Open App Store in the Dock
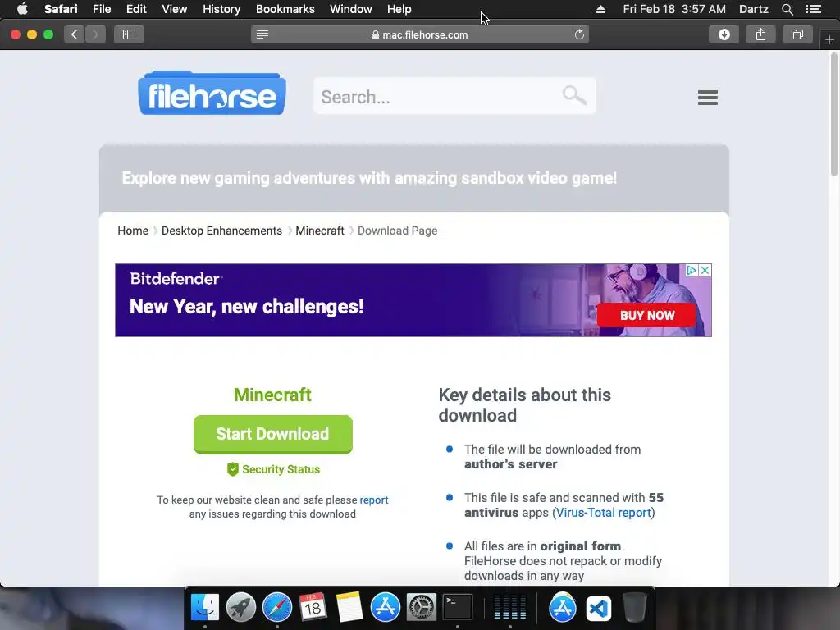Image resolution: width=840 pixels, height=630 pixels. click(386, 608)
